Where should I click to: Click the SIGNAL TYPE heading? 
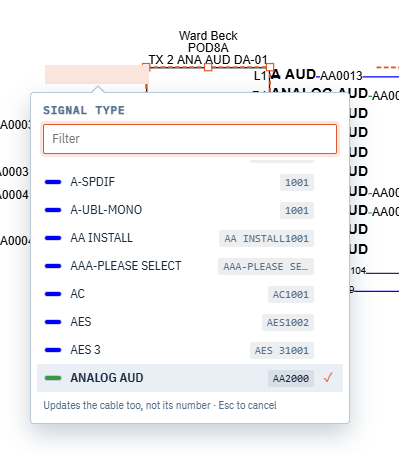(x=84, y=110)
